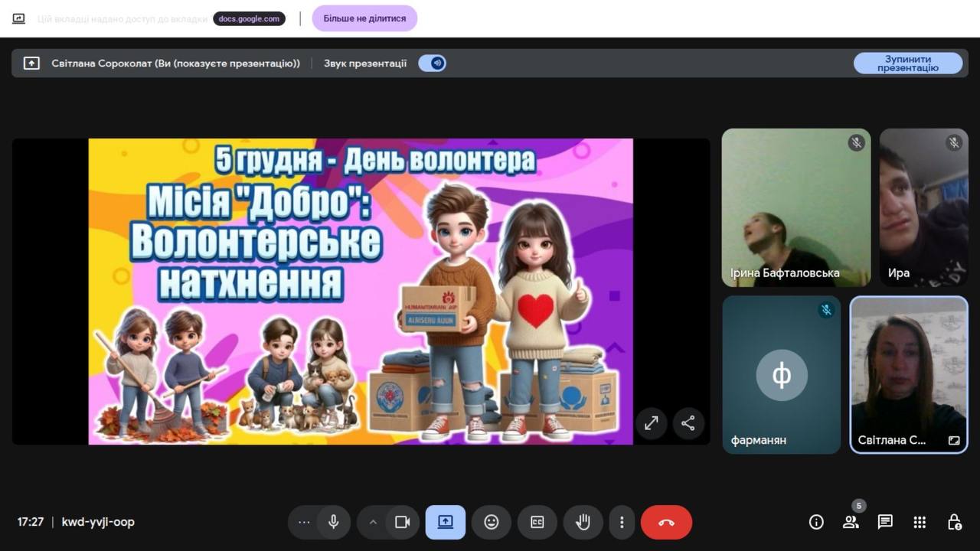This screenshot has height=551, width=980.
Task: Toggle the presentation audio switch
Action: (x=433, y=64)
